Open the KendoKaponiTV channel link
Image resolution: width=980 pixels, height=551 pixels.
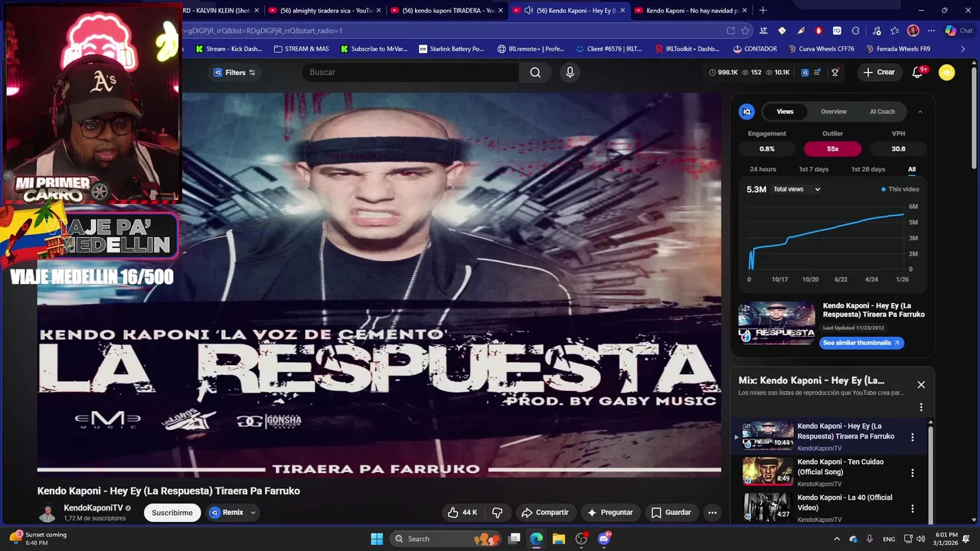(x=93, y=508)
